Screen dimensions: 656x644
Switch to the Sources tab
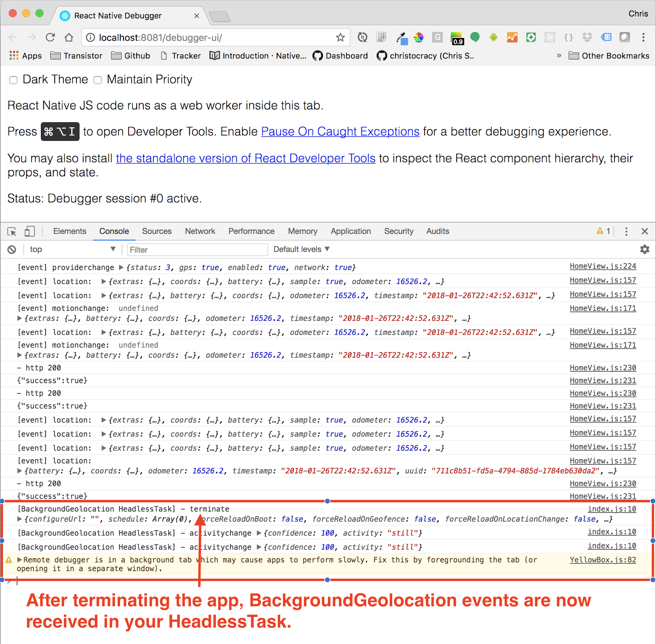coord(157,231)
